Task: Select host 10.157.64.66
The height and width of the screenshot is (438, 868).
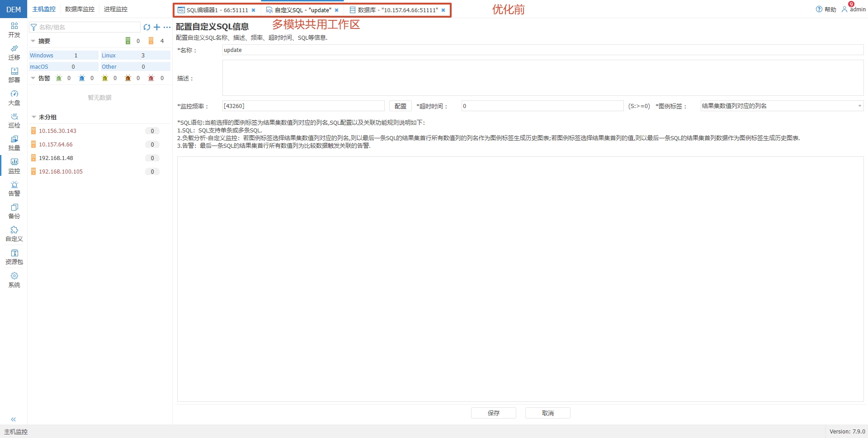Action: 56,144
